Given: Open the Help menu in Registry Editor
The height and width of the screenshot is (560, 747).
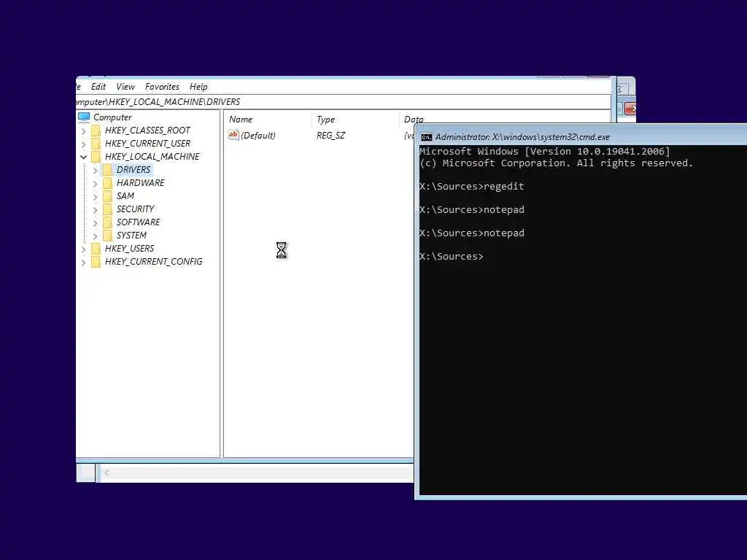Looking at the screenshot, I should pyautogui.click(x=198, y=87).
